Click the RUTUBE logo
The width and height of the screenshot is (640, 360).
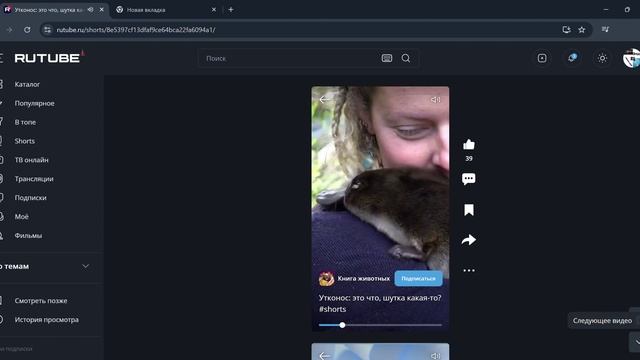pyautogui.click(x=49, y=58)
